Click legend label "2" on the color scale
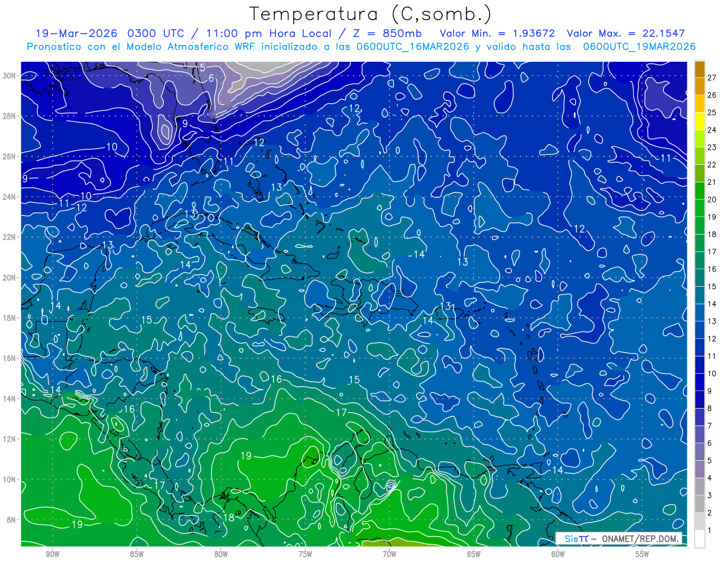This screenshot has height=562, width=728. [x=710, y=513]
